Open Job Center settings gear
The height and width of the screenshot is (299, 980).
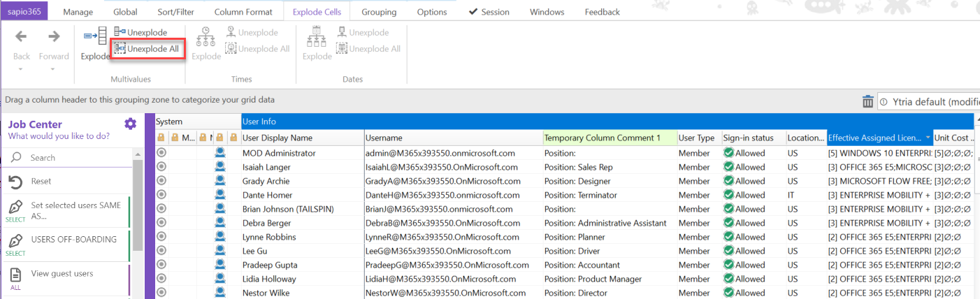point(130,124)
